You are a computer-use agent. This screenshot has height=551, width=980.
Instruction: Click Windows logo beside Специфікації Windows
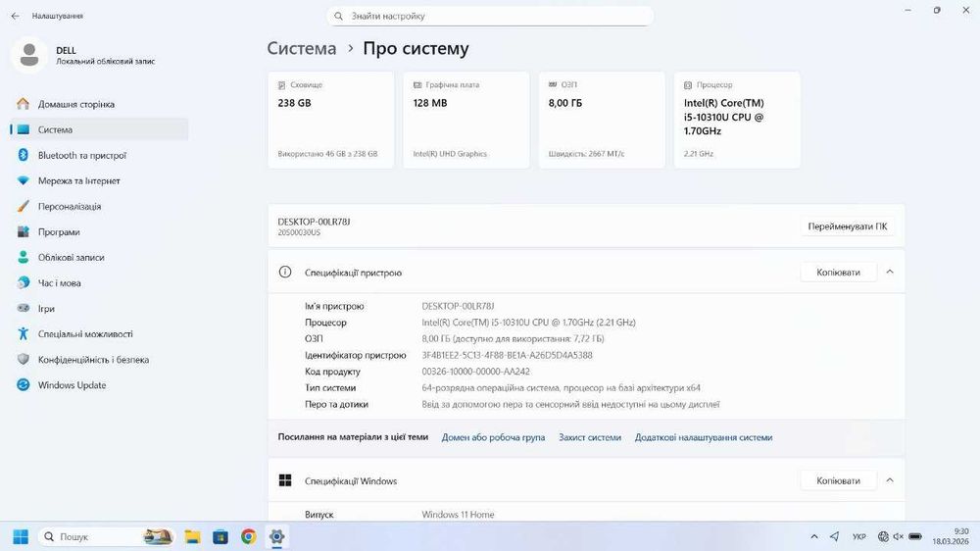pyautogui.click(x=285, y=480)
